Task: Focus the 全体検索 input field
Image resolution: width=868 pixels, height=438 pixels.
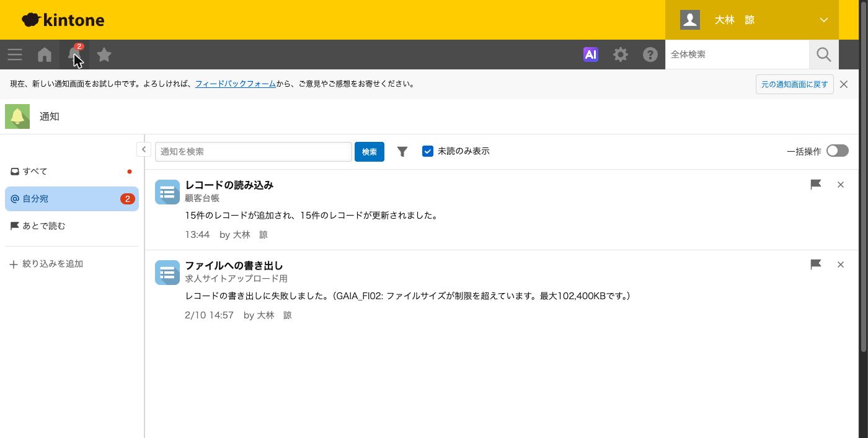Action: click(x=737, y=55)
